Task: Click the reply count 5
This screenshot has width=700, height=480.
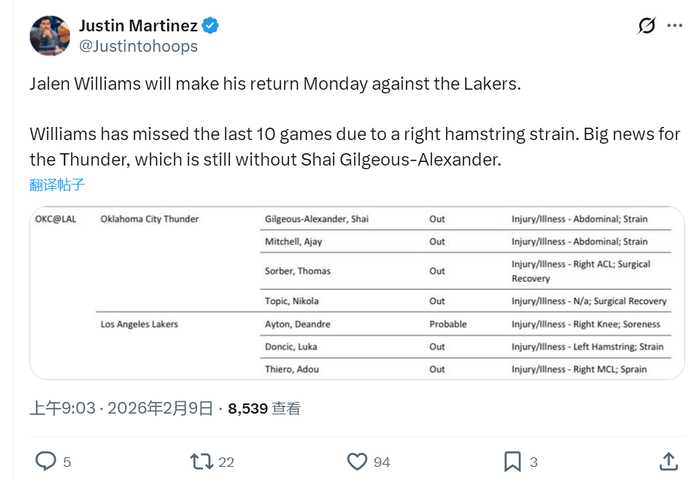Action: click(x=67, y=462)
